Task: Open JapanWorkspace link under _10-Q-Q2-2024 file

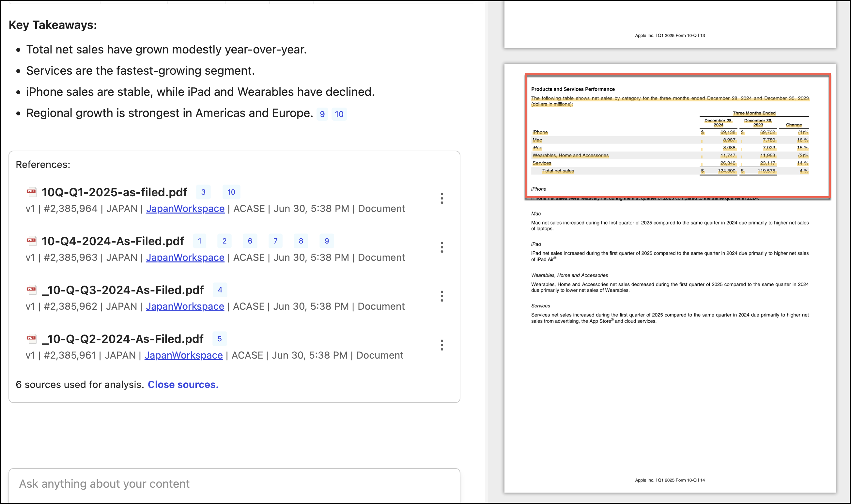Action: pos(183,355)
